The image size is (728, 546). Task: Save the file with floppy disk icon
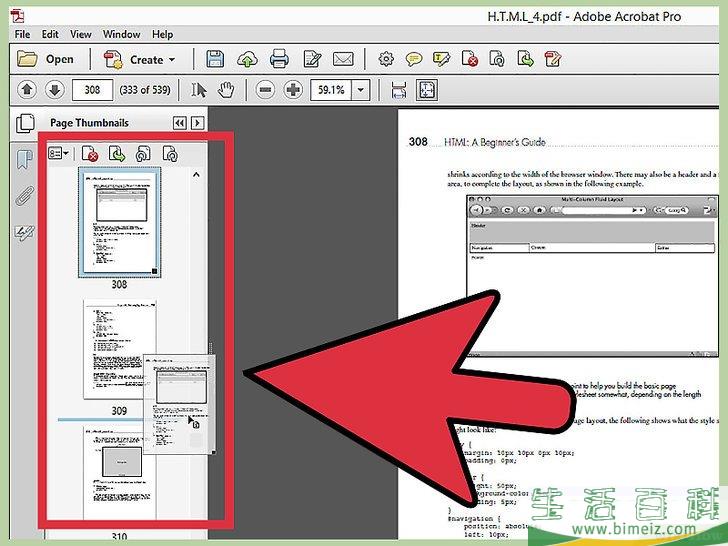[x=215, y=59]
